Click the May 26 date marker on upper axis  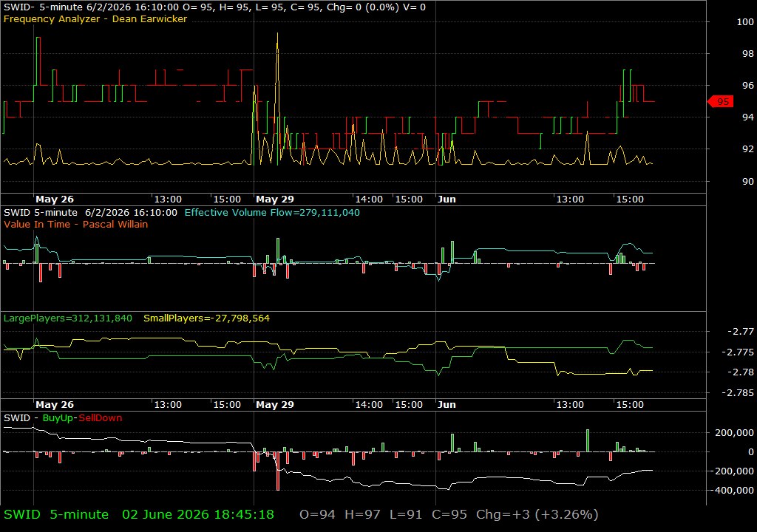(55, 199)
